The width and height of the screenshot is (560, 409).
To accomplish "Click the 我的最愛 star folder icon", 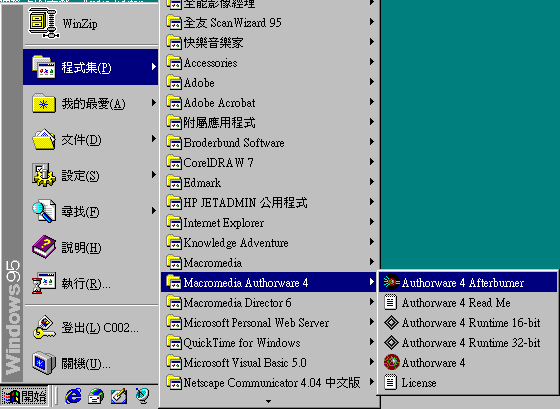I will [x=44, y=104].
